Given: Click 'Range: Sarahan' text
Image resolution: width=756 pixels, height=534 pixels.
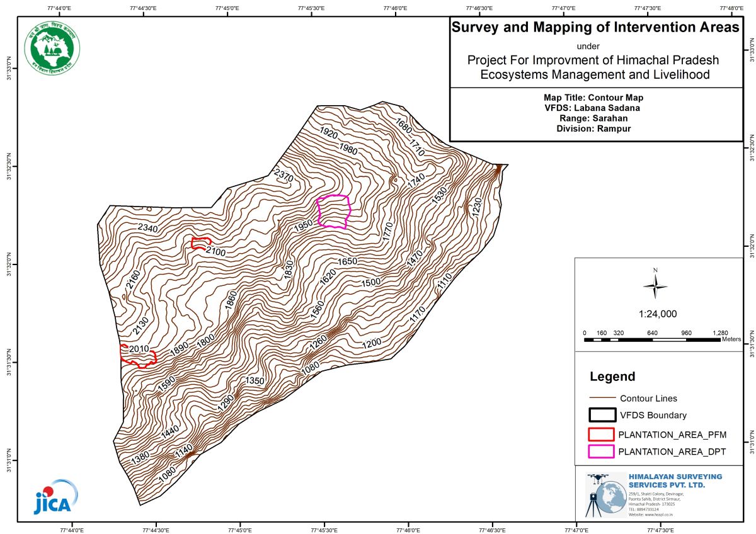Looking at the screenshot, I should click(593, 118).
